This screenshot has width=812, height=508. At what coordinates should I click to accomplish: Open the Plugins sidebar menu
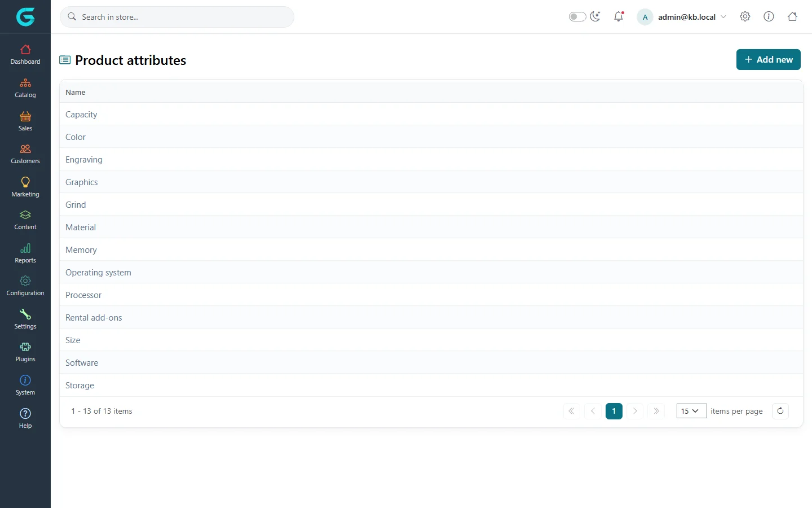tap(25, 352)
